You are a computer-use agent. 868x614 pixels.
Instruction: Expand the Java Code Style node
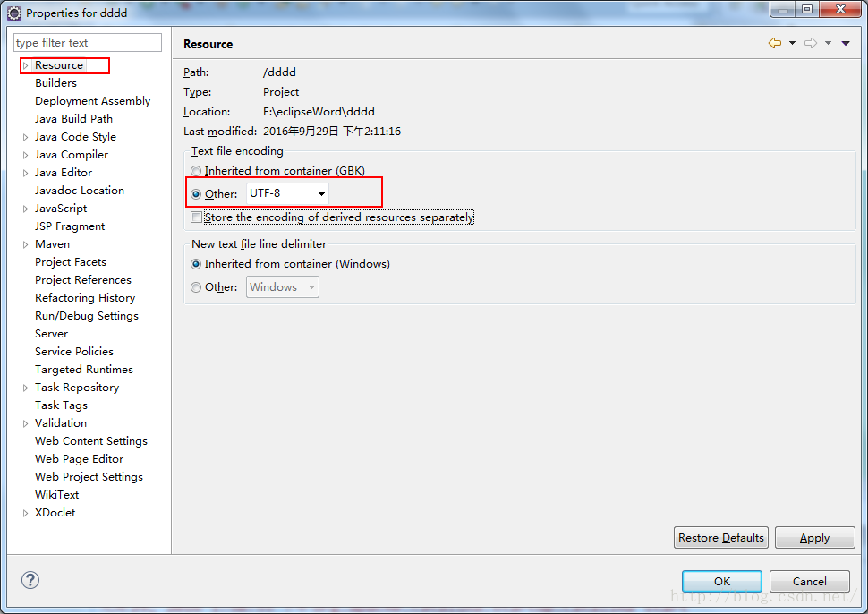(x=25, y=137)
